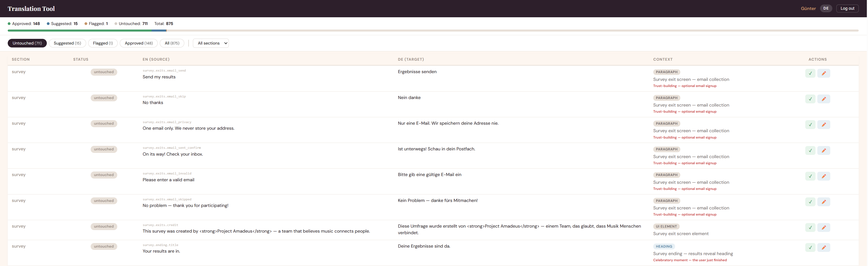Switch to the Approved (148) view

[x=138, y=43]
